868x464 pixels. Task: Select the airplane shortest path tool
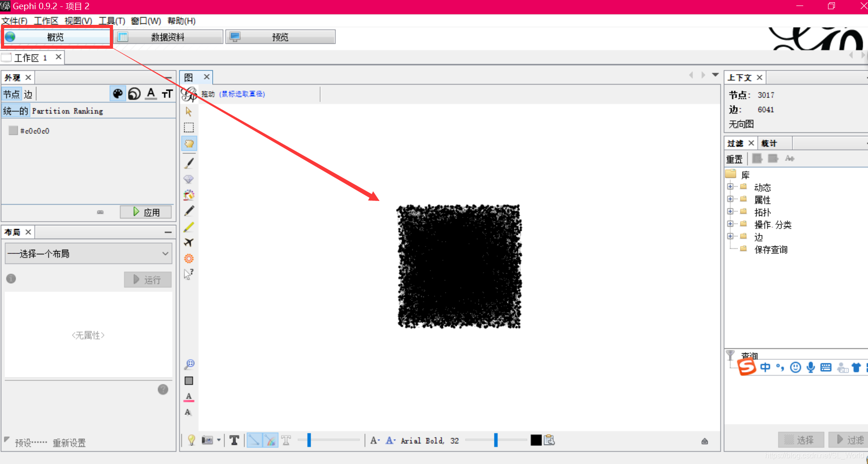coord(189,242)
